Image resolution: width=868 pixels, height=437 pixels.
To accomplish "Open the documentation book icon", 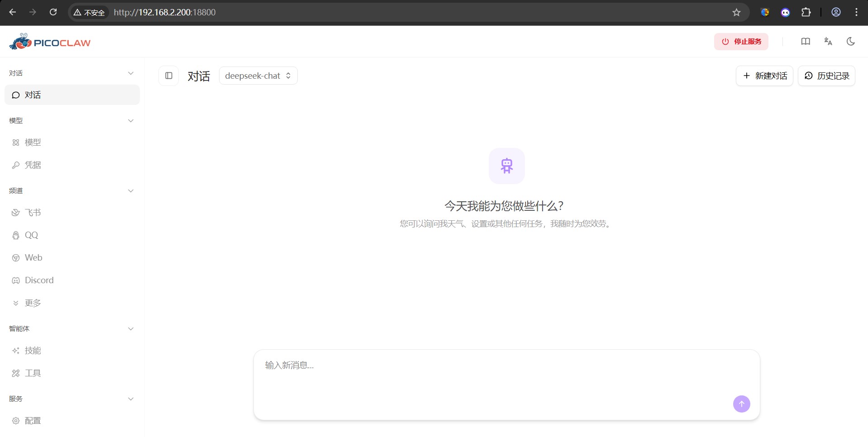I will (x=806, y=42).
